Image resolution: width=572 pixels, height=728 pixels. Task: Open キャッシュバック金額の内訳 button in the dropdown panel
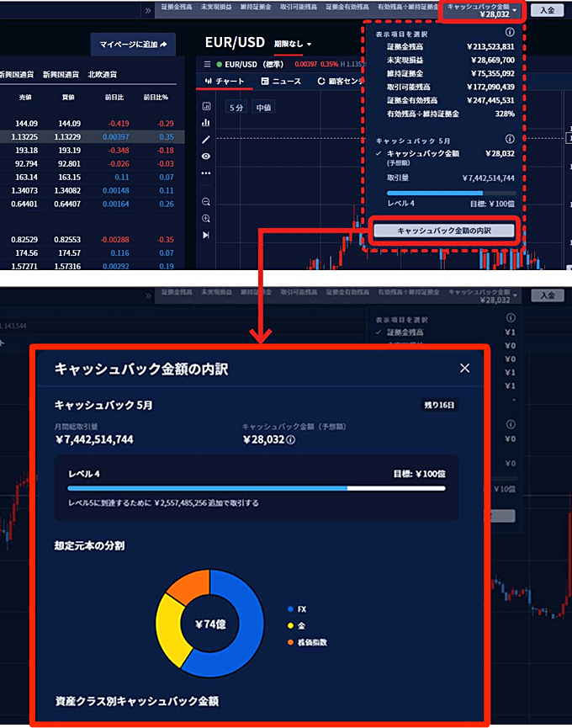click(x=444, y=231)
